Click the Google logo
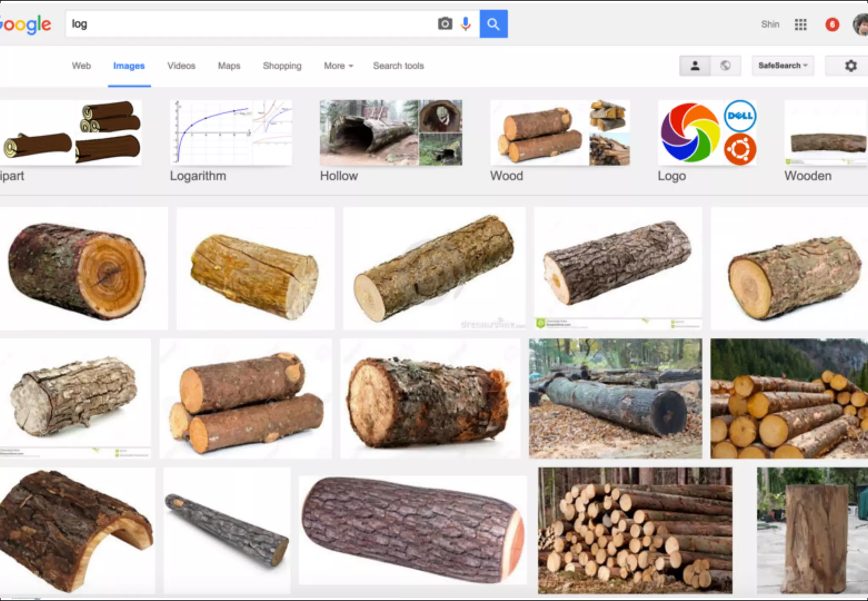 (25, 25)
